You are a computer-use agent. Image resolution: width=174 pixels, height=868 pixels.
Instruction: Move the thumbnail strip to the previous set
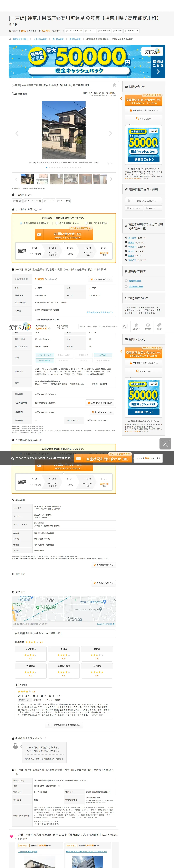click(x=16, y=179)
